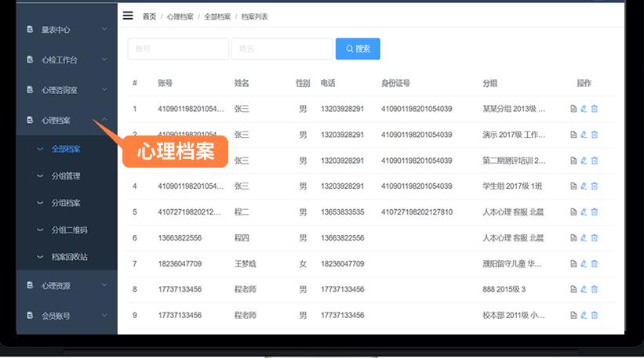Toggle the hamburger sidebar collapse icon
The width and height of the screenshot is (644, 358).
pyautogui.click(x=128, y=16)
